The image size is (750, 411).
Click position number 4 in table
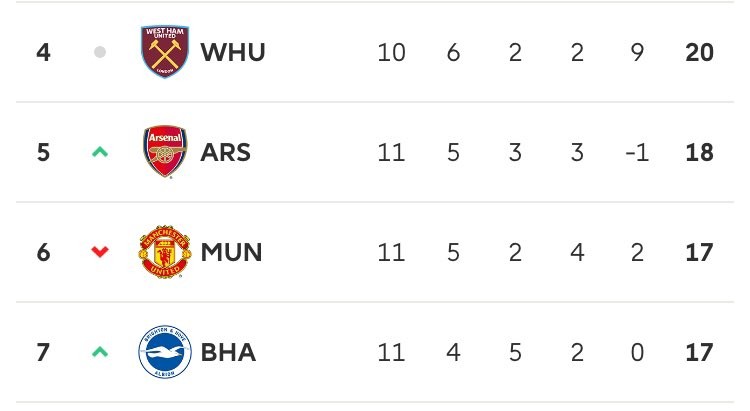pyautogui.click(x=43, y=52)
